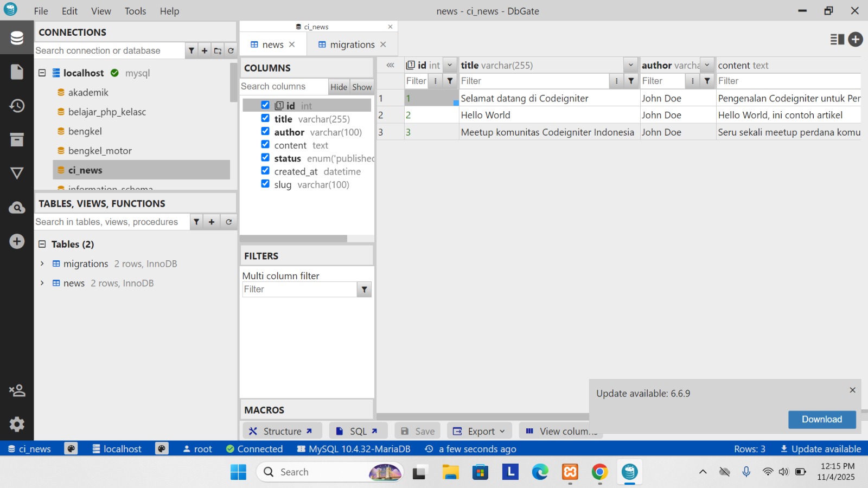Open the Export dropdown menu
Viewport: 868px width, 488px height.
pyautogui.click(x=480, y=431)
